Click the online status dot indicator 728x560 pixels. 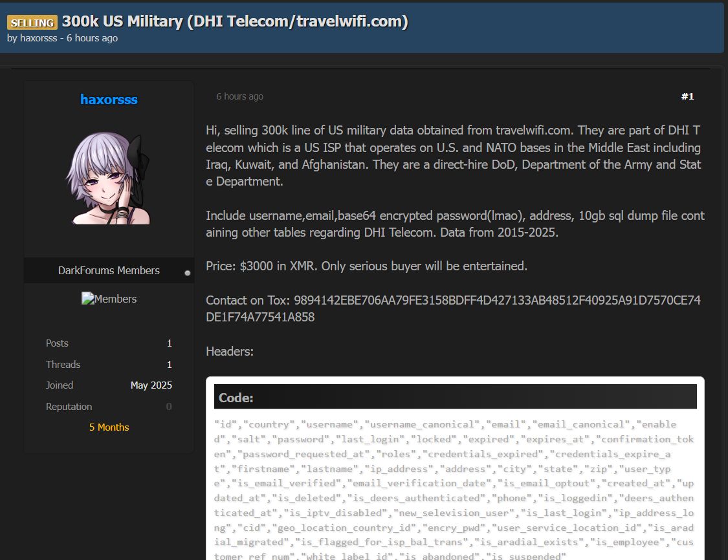click(188, 273)
